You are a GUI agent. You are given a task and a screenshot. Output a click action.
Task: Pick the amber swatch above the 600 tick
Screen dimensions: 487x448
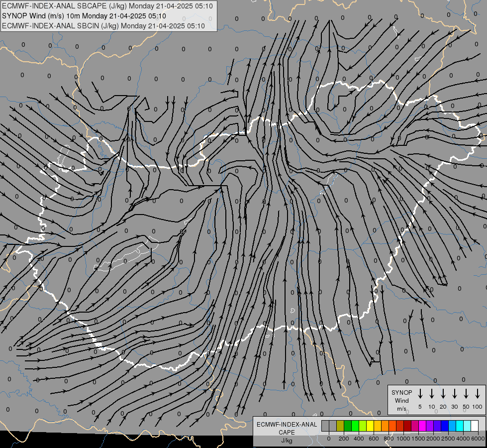point(378,426)
